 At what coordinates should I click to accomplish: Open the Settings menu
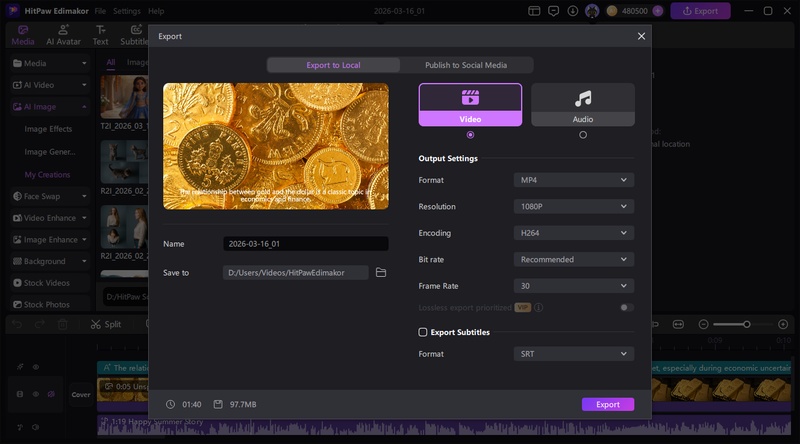[x=127, y=11]
